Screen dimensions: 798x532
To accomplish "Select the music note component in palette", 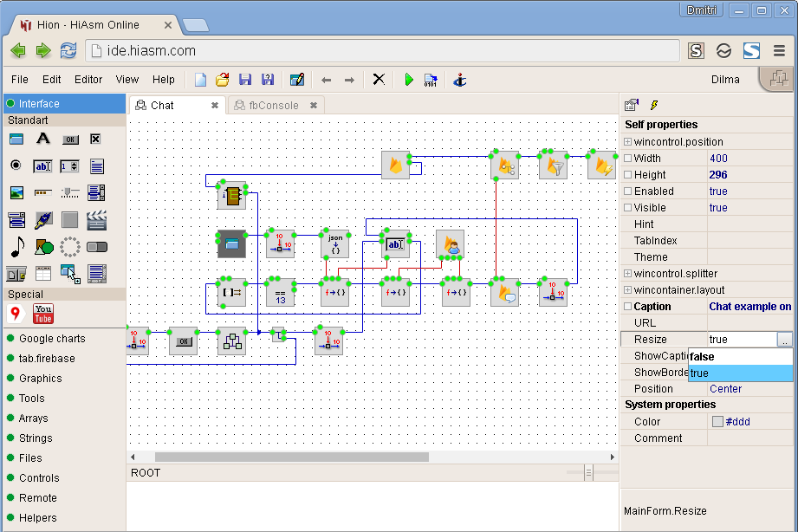I will [x=16, y=248].
